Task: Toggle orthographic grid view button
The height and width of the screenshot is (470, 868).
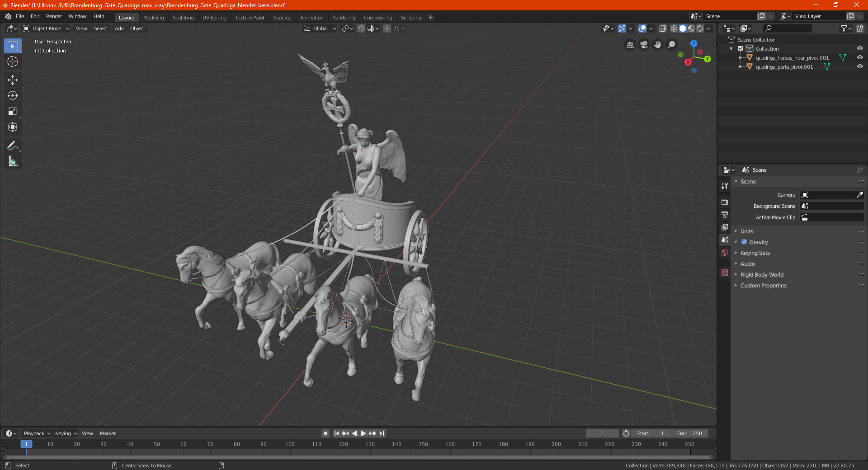Action: (630, 45)
